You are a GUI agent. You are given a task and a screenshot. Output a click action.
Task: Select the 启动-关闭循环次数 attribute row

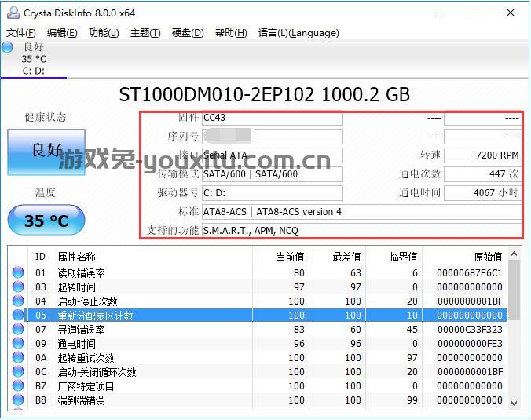(x=258, y=372)
